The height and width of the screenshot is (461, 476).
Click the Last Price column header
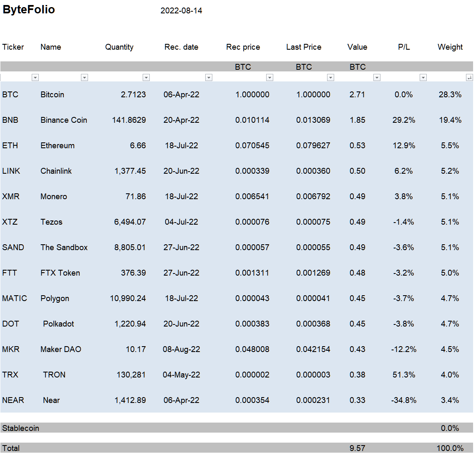click(304, 47)
